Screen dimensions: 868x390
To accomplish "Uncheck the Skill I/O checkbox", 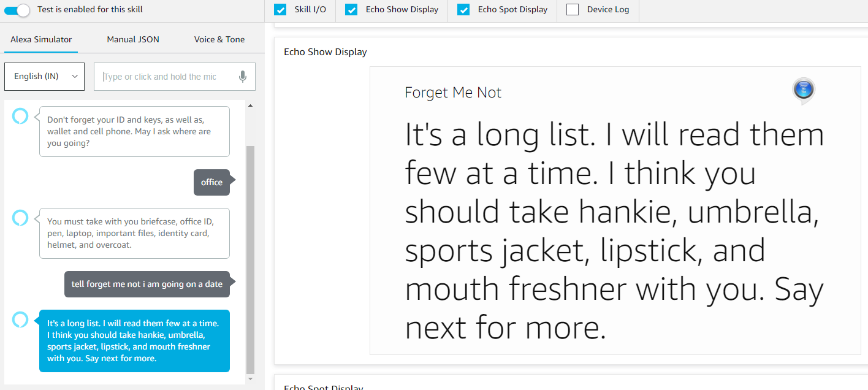I will [280, 10].
